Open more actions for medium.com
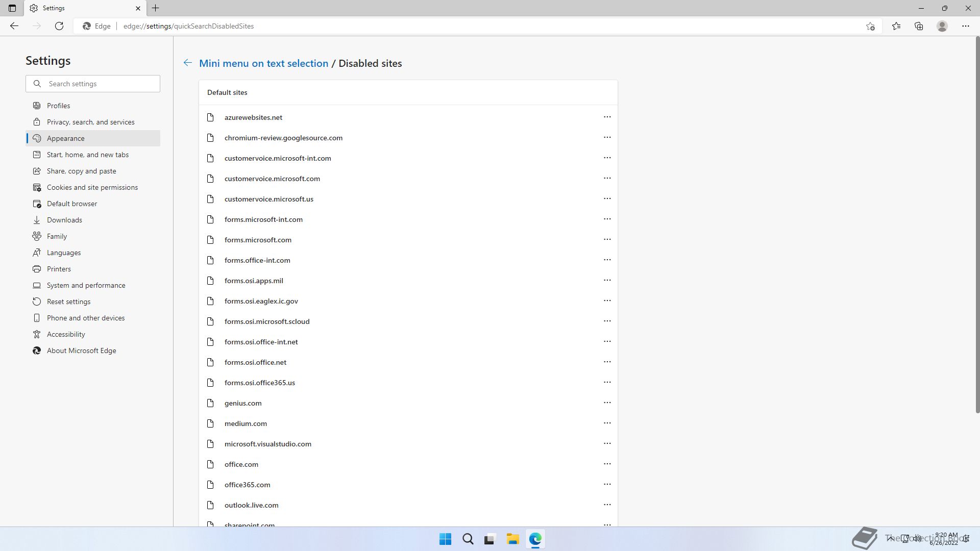980x551 pixels. [x=607, y=423]
